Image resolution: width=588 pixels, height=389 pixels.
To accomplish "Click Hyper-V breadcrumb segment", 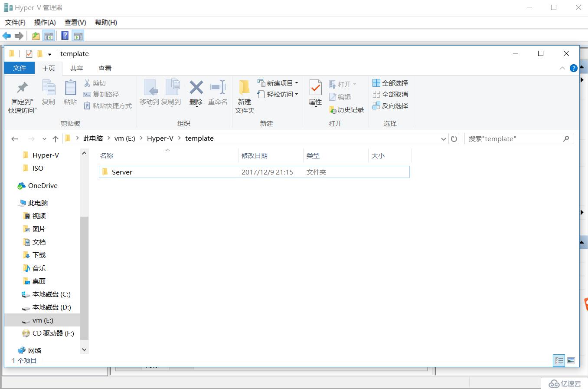I will 160,138.
